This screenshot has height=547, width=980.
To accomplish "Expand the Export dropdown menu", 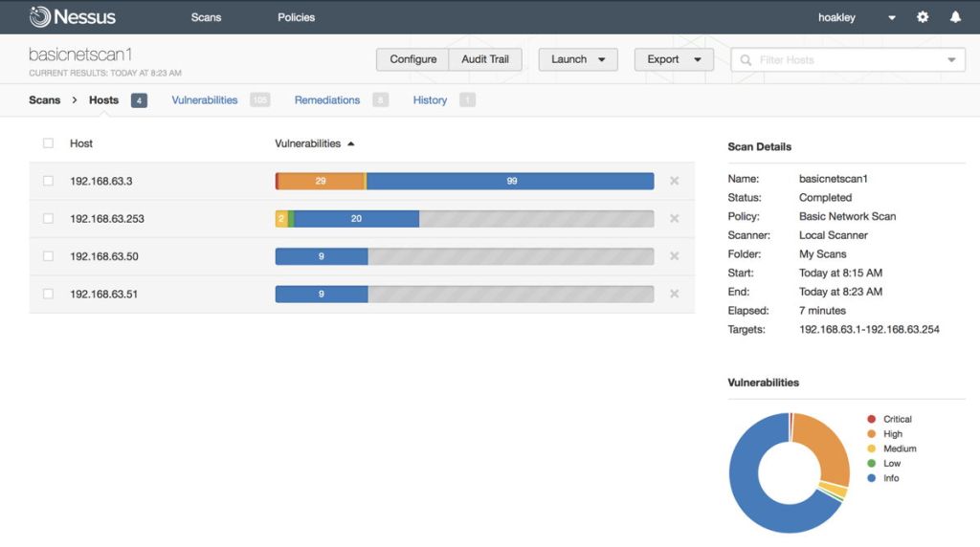I will 674,59.
